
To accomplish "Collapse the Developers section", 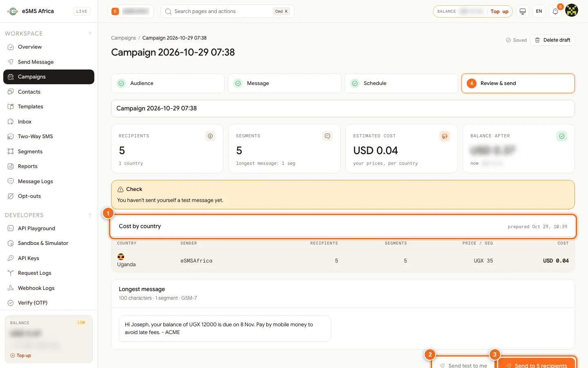I will pos(90,215).
